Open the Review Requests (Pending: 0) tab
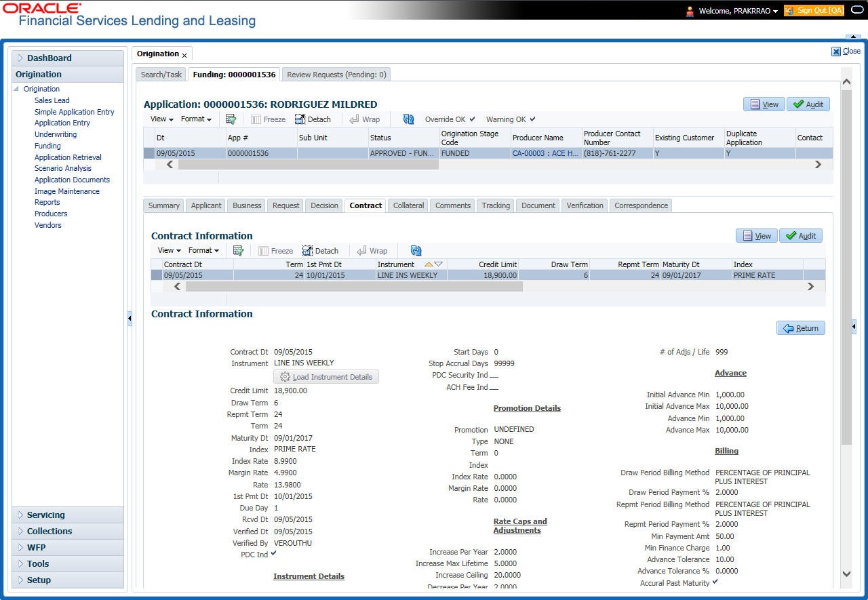The width and height of the screenshot is (868, 600). (336, 75)
